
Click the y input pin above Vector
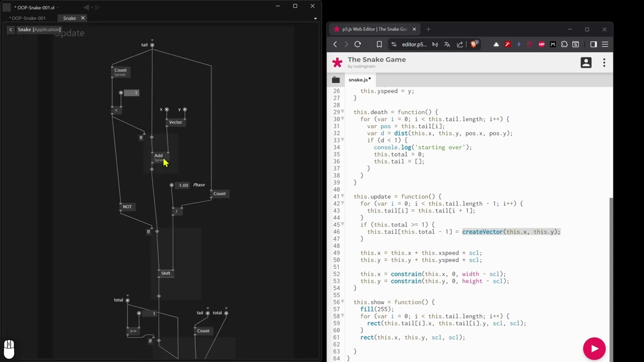pos(185,110)
